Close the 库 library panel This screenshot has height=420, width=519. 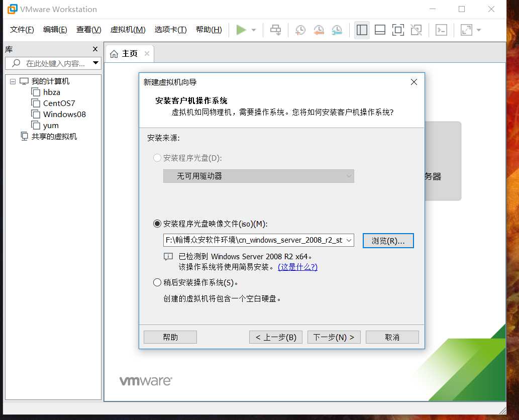point(95,49)
